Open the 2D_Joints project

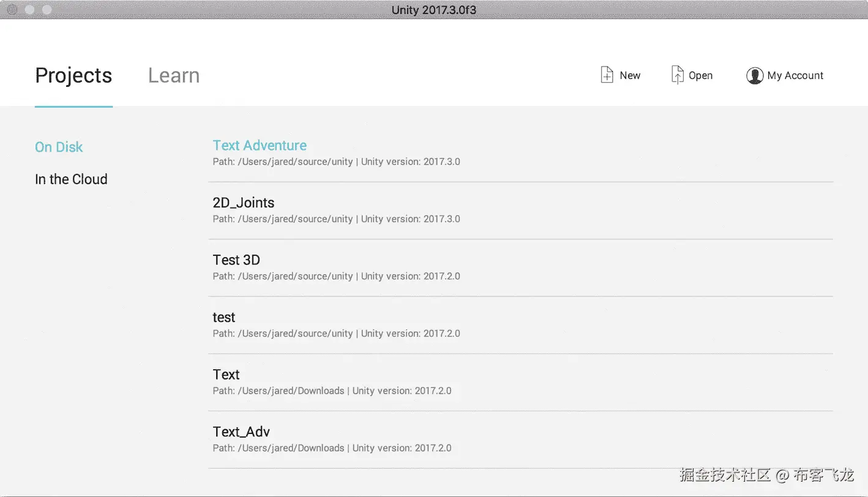pyautogui.click(x=244, y=203)
